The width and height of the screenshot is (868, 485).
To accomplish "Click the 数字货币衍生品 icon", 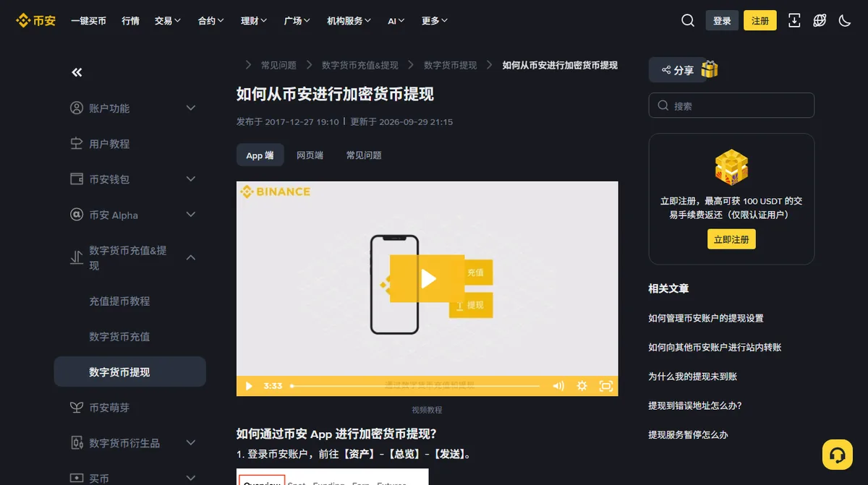I will click(x=77, y=442).
